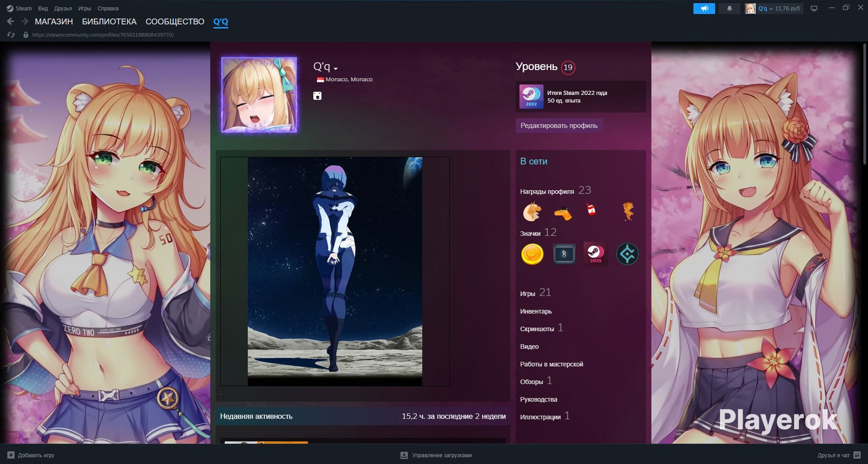Open Управление загрузками downloads manager
The image size is (868, 464).
[x=436, y=455]
